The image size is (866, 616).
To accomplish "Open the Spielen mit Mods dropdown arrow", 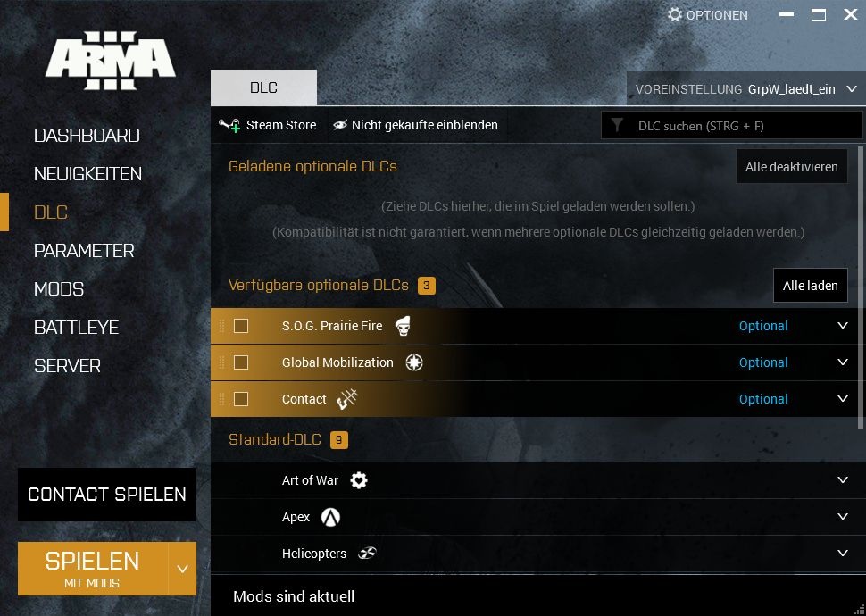I will pos(182,569).
